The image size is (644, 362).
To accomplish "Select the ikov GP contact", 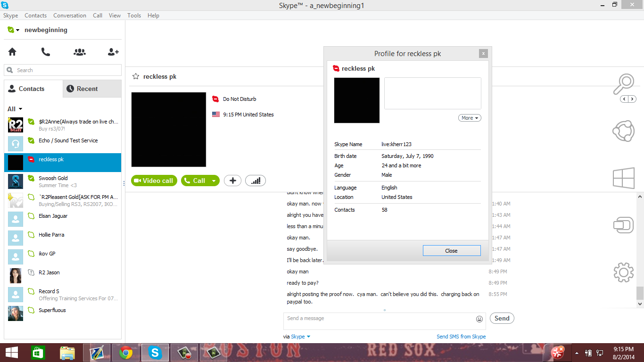I will [63, 257].
